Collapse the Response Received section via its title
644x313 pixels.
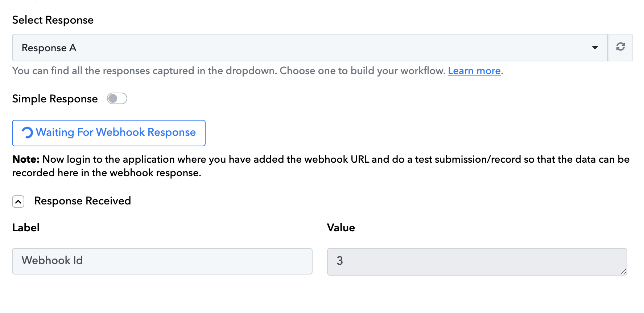click(x=83, y=201)
